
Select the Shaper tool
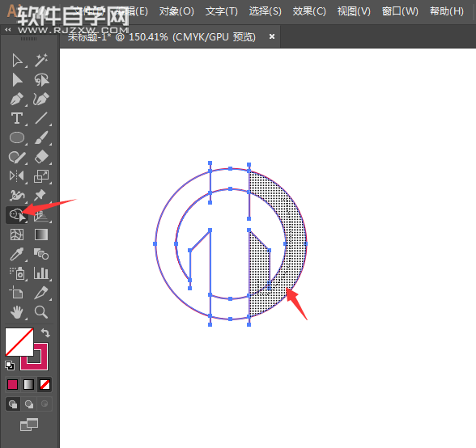(x=17, y=157)
